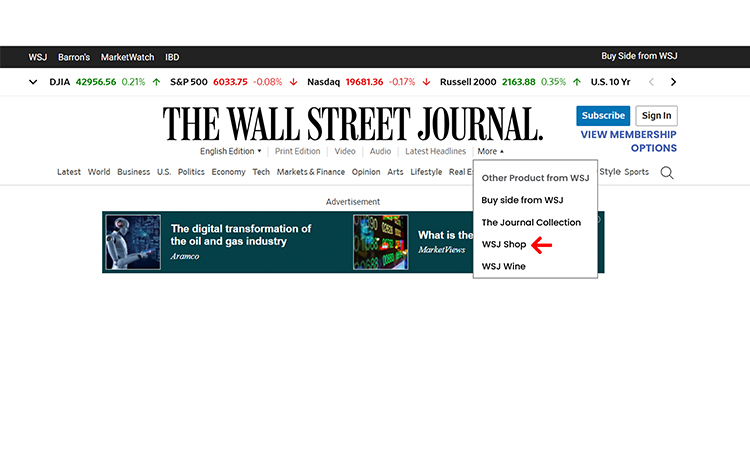Open the Style section
The image size is (750, 450).
(x=610, y=172)
